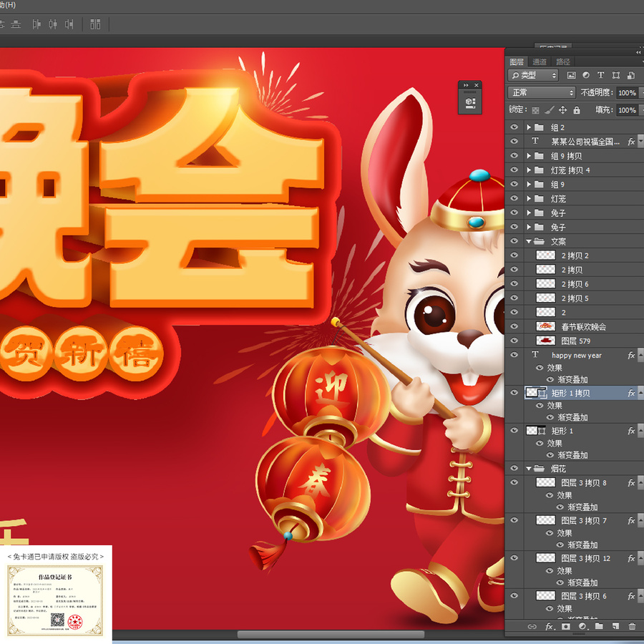The image size is (644, 644).
Task: Switch to 通道 tab
Action: click(x=540, y=62)
